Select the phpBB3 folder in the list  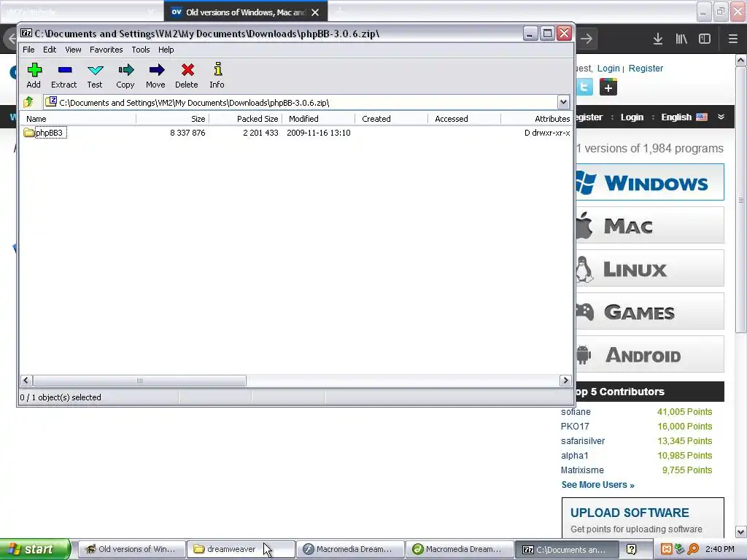click(44, 133)
